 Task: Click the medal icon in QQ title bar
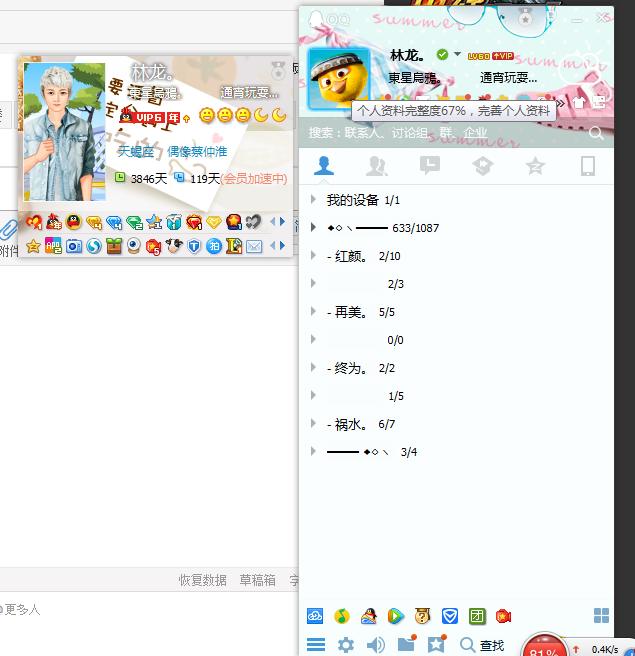coord(525,18)
